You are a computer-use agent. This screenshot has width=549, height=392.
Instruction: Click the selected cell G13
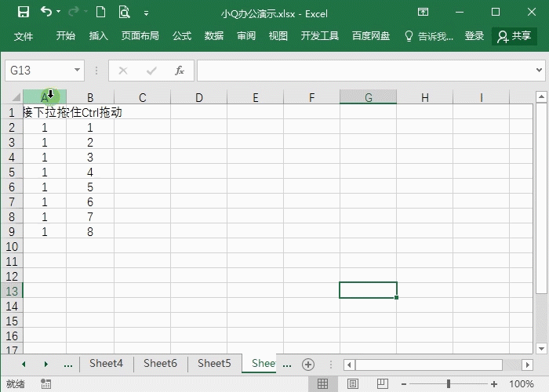click(x=368, y=290)
